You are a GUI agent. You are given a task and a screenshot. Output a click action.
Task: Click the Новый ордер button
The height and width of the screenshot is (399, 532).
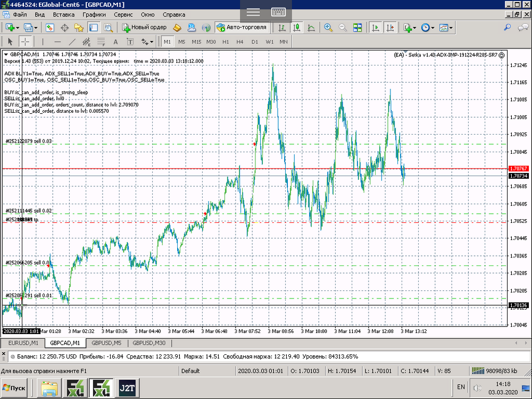click(145, 28)
